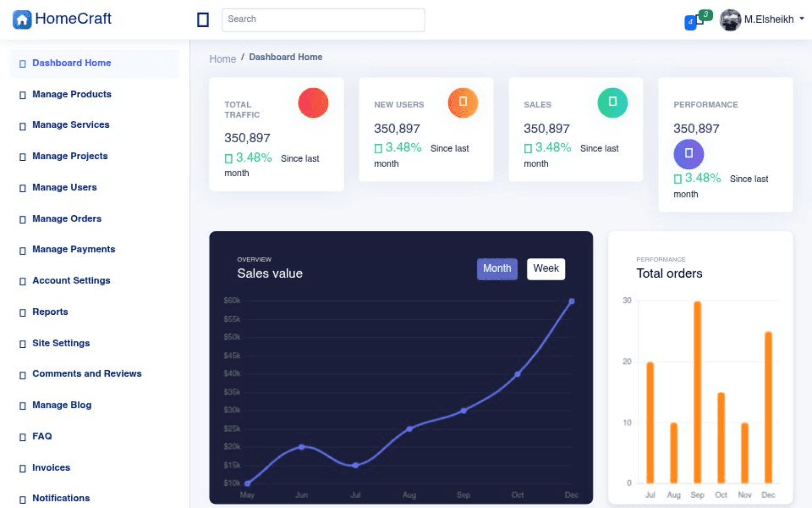Click the Jul bar in Total orders

[x=650, y=422]
